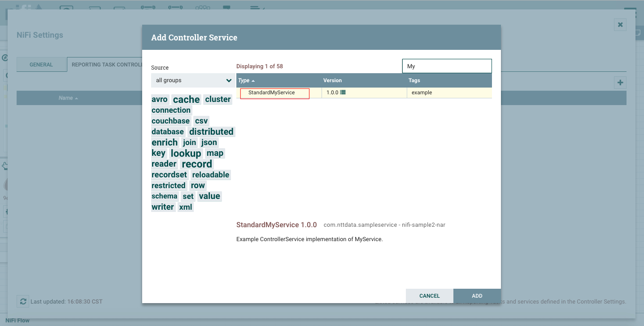
Task: Filter by the couchbase tag
Action: pyautogui.click(x=171, y=121)
